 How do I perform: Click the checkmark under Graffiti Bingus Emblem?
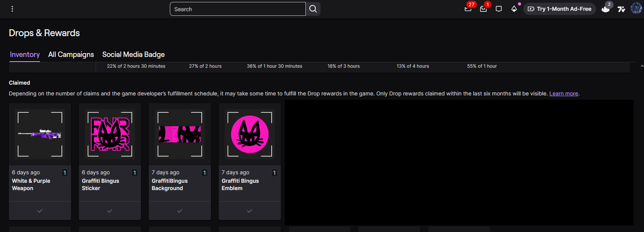tap(250, 211)
